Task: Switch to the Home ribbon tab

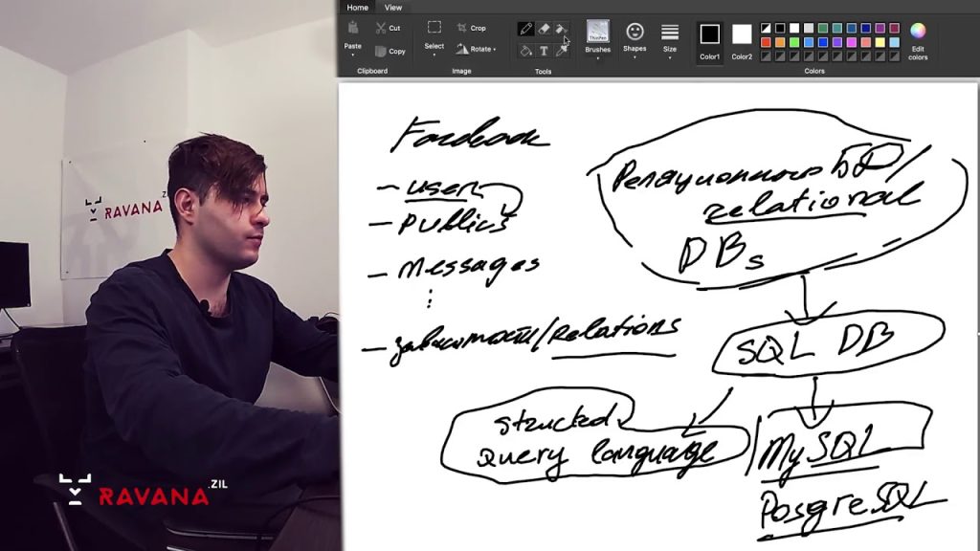Action: (x=357, y=7)
